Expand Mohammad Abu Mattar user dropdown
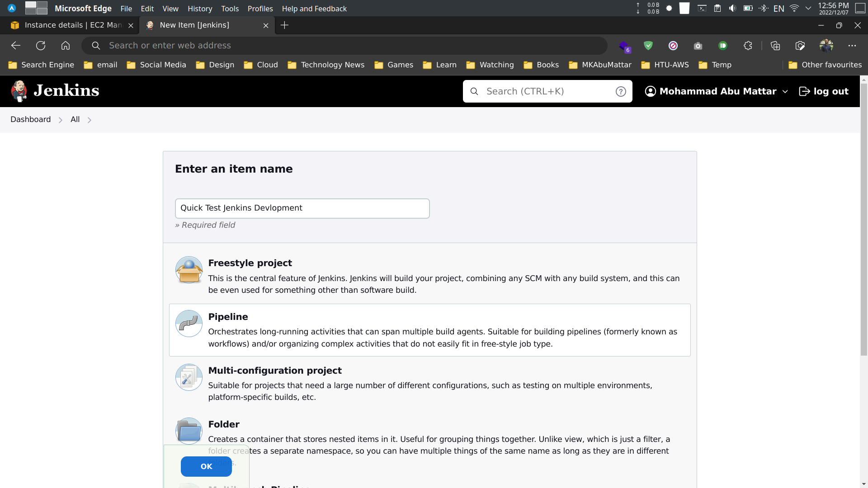 point(785,91)
